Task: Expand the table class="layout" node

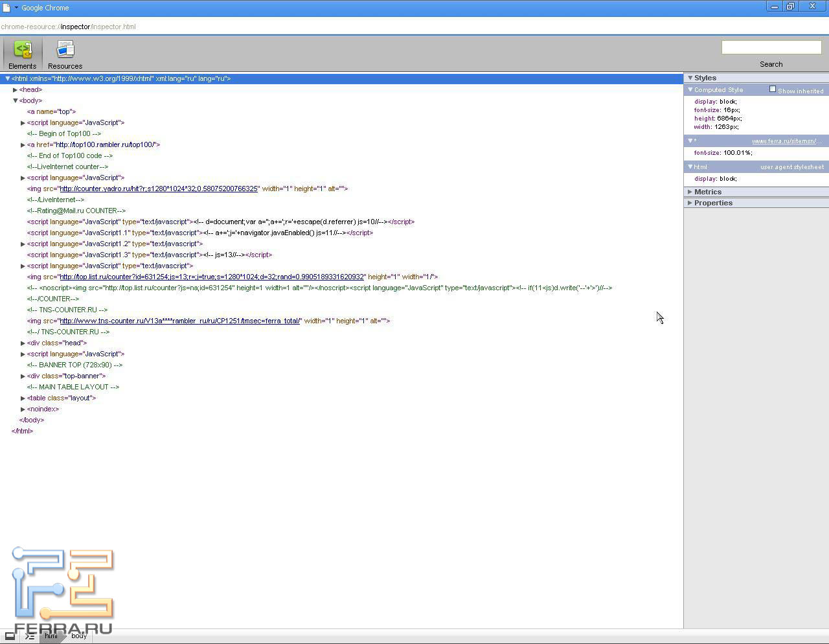Action: click(23, 398)
